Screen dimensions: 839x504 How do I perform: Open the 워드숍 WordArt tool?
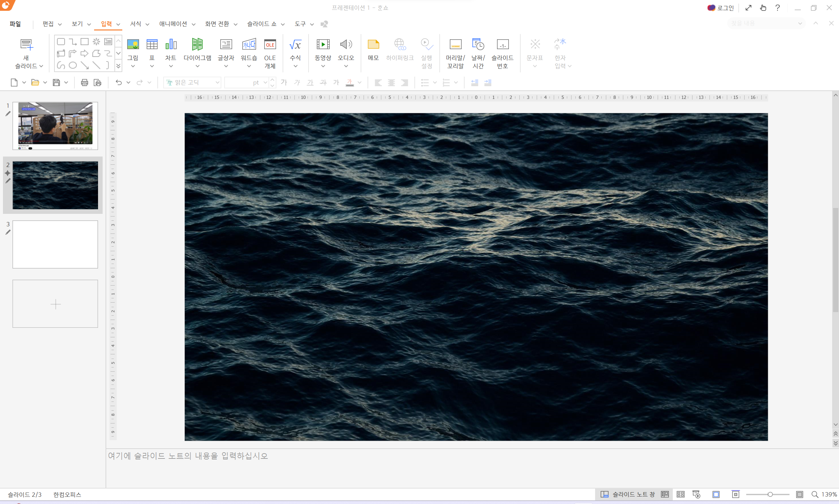coord(249,45)
